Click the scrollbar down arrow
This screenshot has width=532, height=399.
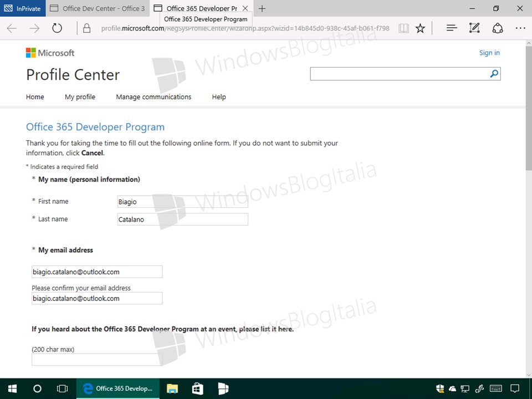pyautogui.click(x=529, y=375)
